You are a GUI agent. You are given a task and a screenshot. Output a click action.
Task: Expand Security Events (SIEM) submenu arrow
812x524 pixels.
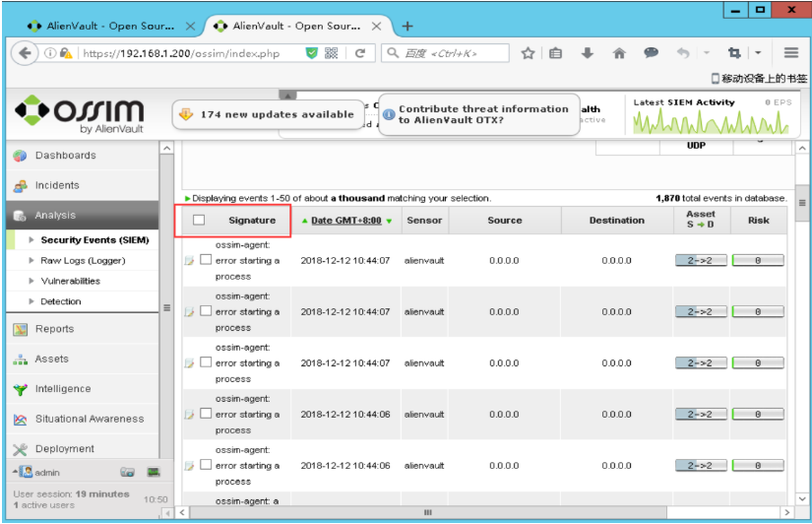tap(31, 239)
